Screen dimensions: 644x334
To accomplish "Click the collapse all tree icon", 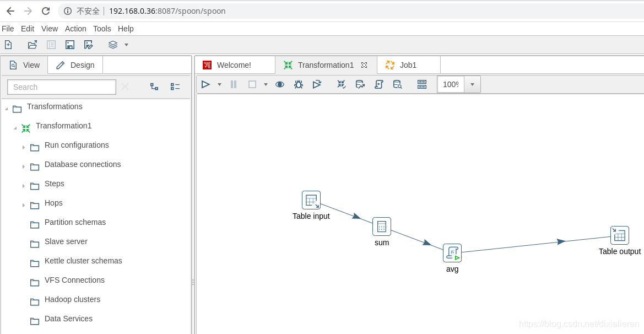I will point(175,87).
